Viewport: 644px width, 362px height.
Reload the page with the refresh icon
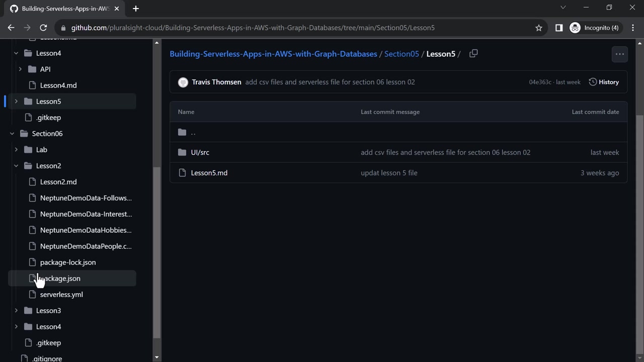pos(43,28)
